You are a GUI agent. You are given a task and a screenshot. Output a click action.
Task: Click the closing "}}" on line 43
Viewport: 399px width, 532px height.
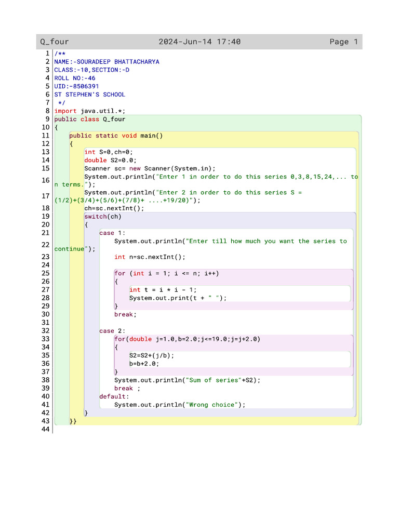(73, 421)
